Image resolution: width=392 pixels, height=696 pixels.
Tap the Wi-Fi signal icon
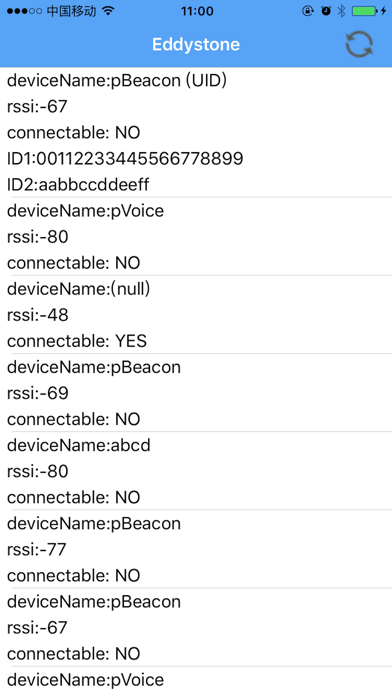(x=108, y=11)
